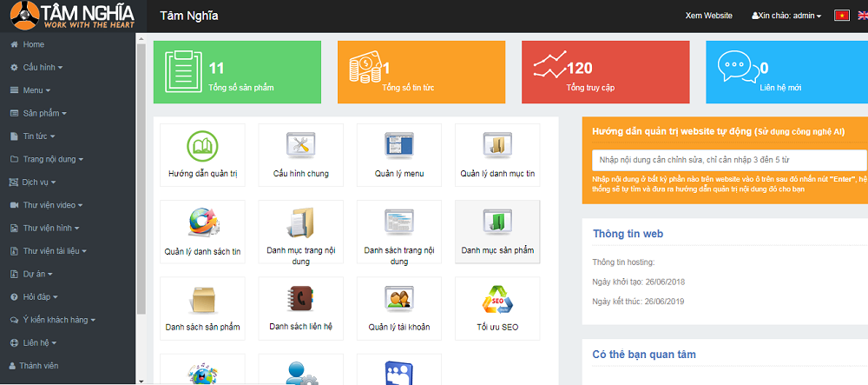Screen dimensions: 868x385
Task: Open Danh sách trang nội dung icon
Action: pos(399,222)
